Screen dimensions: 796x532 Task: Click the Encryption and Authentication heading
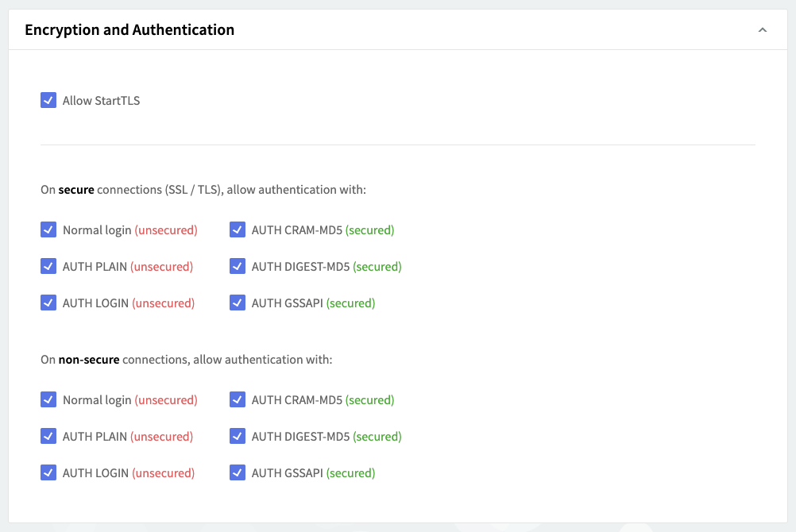129,30
